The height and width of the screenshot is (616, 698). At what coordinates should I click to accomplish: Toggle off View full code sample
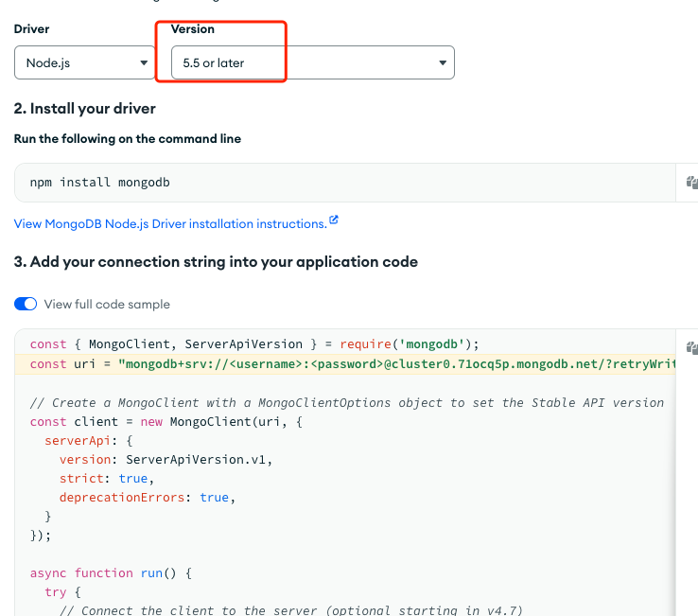point(26,304)
